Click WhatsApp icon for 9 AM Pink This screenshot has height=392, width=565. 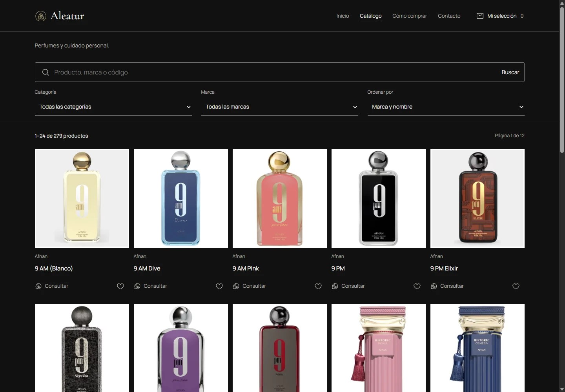(x=236, y=286)
